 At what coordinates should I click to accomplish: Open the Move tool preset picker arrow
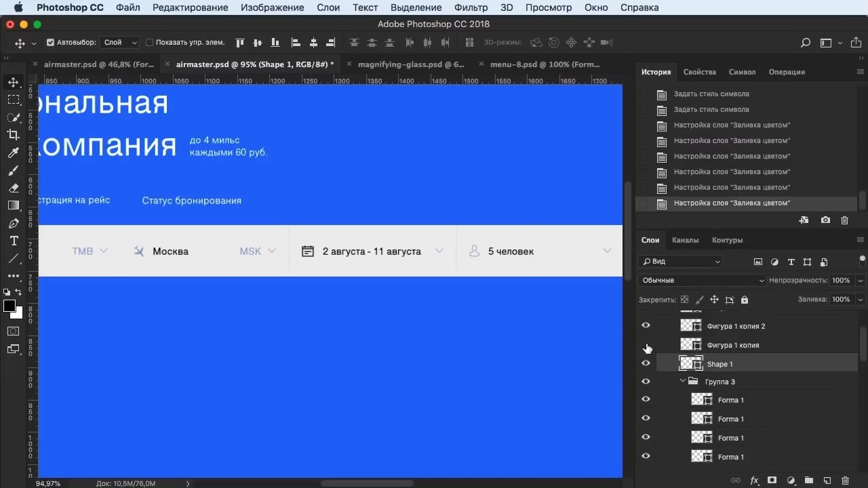click(33, 43)
